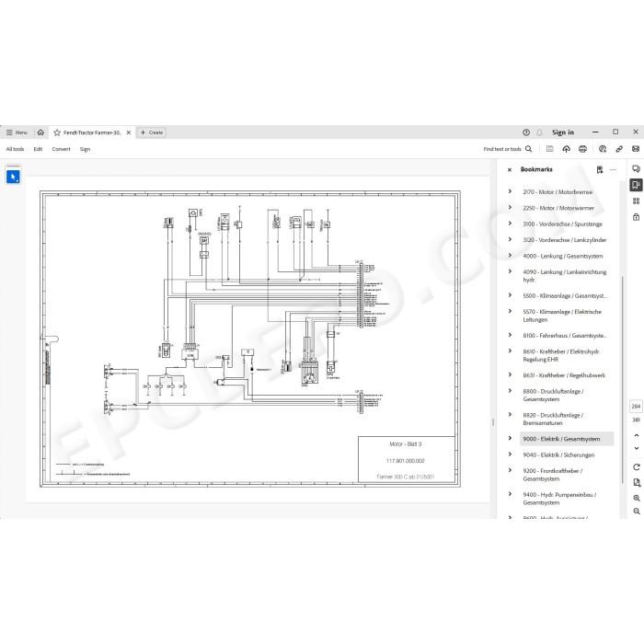This screenshot has width=644, height=644.
Task: Select bookmark 8610 Kraftheber / Elektrohydr. Regelung EHR
Action: coord(561,355)
